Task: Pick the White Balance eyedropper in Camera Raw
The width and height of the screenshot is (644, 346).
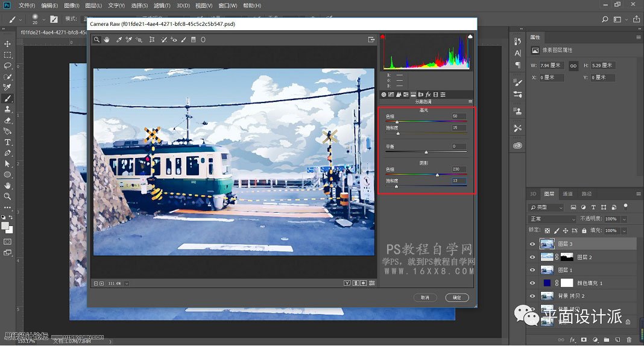Action: click(x=119, y=39)
